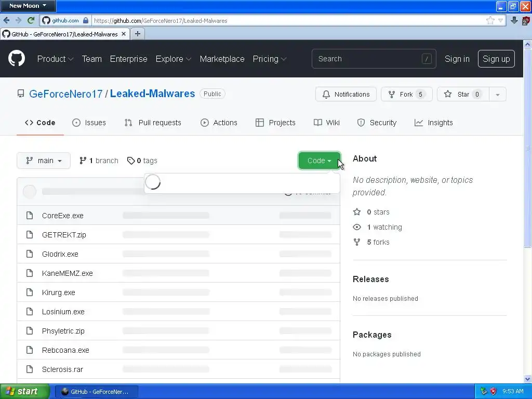Click the Leaked-Malwares repository name

(152, 94)
